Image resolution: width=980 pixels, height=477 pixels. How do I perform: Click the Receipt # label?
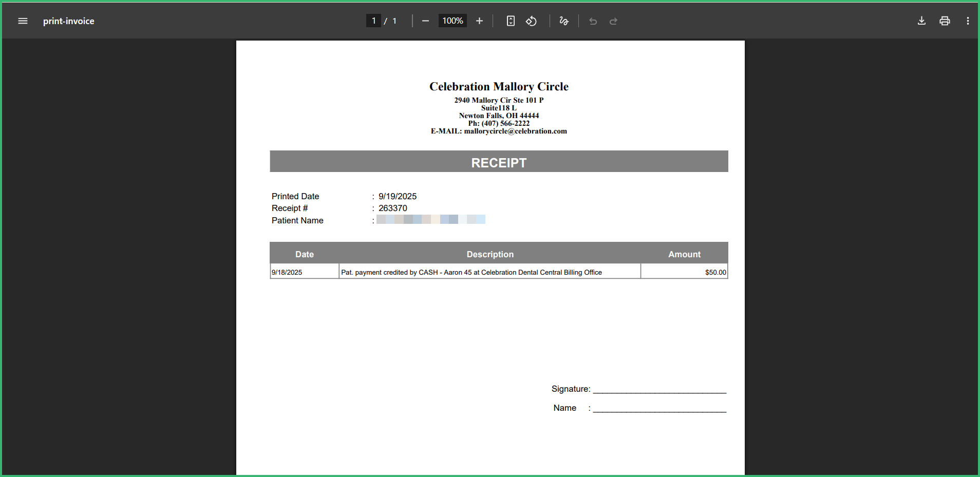[x=290, y=208]
